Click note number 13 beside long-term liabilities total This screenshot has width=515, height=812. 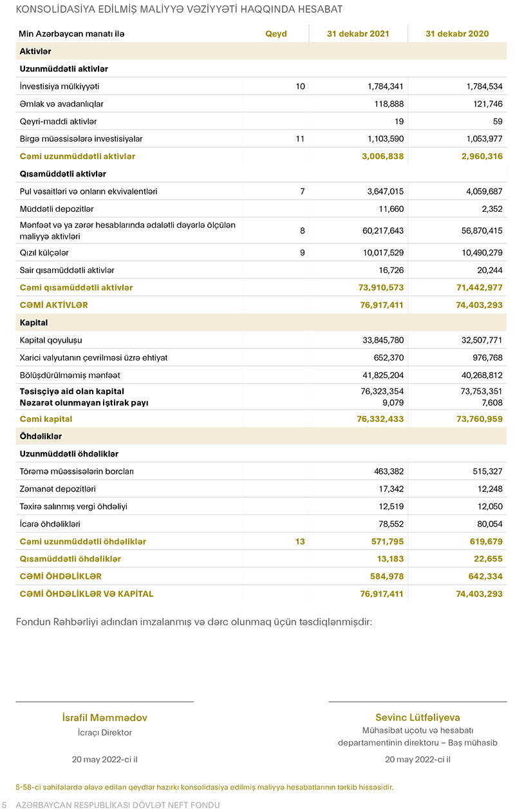tap(300, 542)
